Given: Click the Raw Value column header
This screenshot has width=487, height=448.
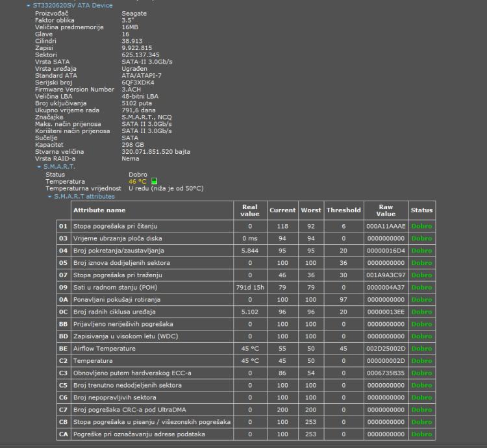Looking at the screenshot, I should tap(386, 210).
